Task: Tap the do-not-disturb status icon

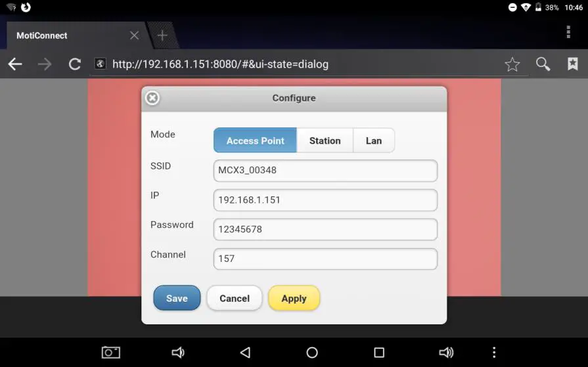Action: pyautogui.click(x=512, y=7)
